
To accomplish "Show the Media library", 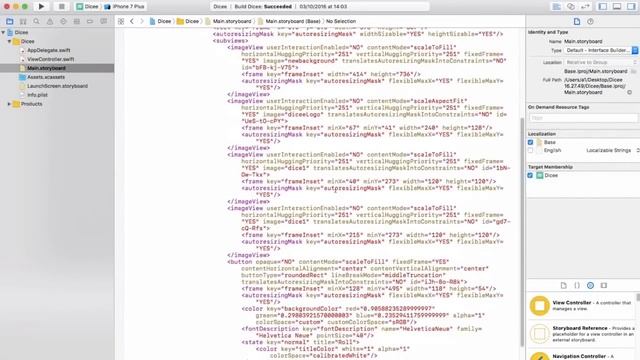I will tap(604, 285).
